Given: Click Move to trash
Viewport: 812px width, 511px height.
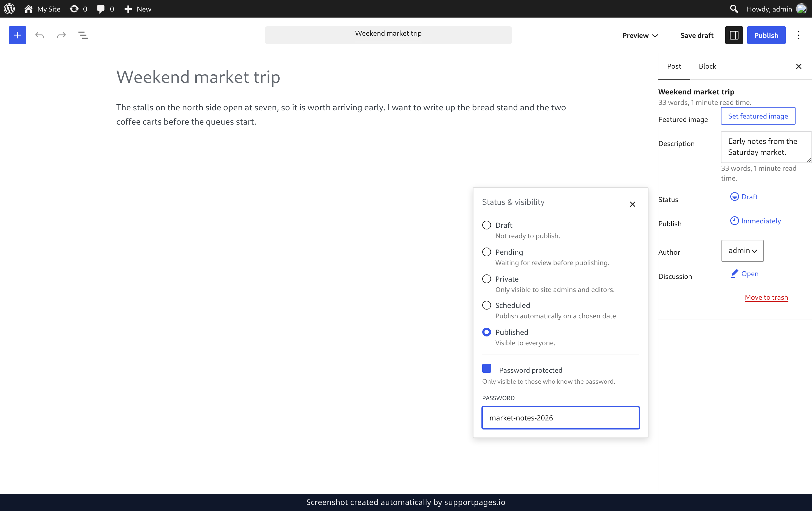Looking at the screenshot, I should coord(766,297).
